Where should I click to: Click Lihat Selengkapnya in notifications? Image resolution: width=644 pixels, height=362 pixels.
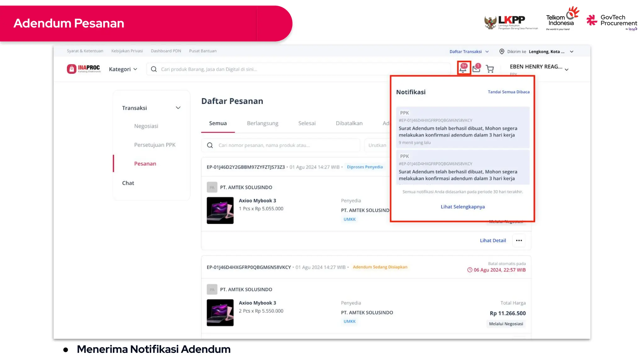pos(463,207)
